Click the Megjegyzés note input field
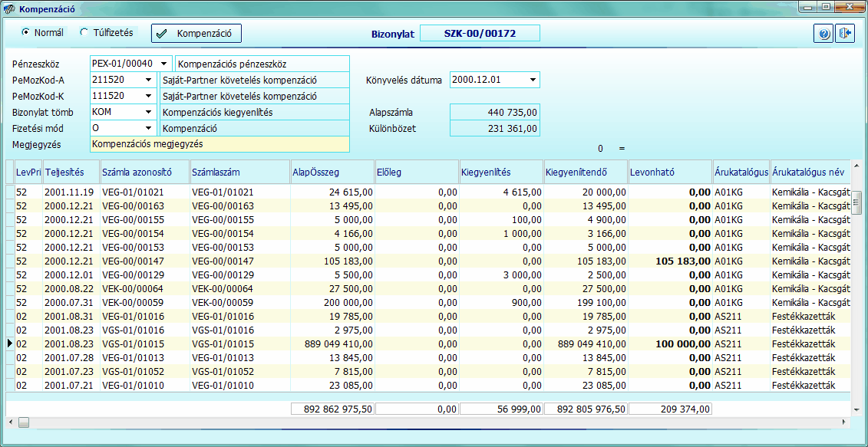868x447 pixels. click(219, 144)
